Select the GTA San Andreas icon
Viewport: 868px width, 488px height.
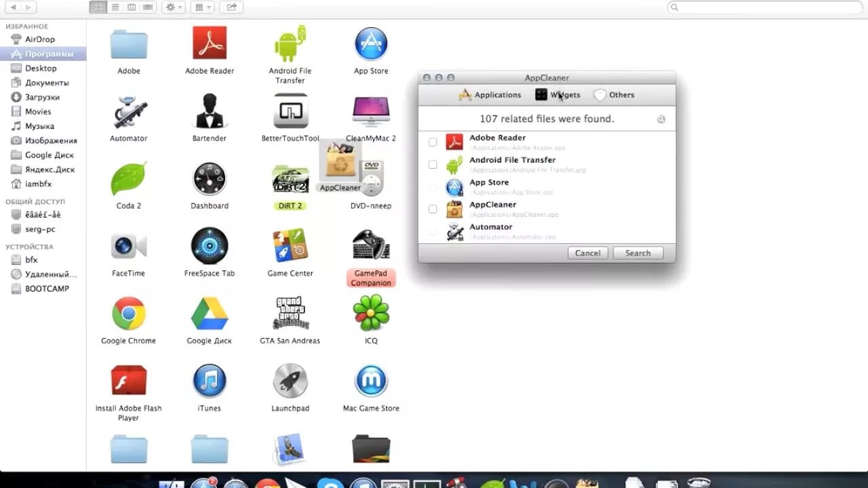coord(290,313)
